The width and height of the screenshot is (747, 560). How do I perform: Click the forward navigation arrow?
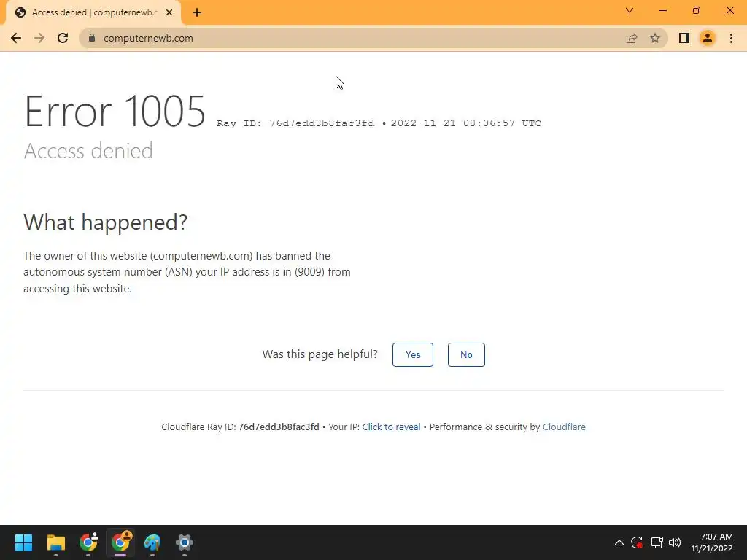tap(39, 38)
